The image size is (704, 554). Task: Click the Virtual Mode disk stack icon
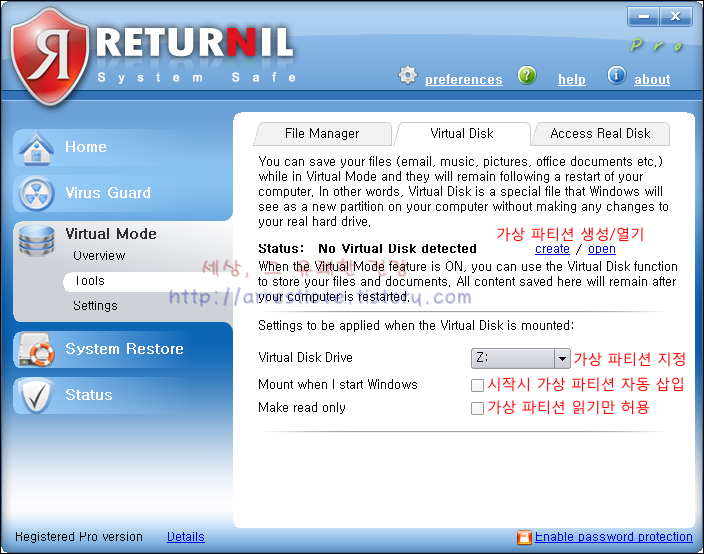tap(36, 240)
